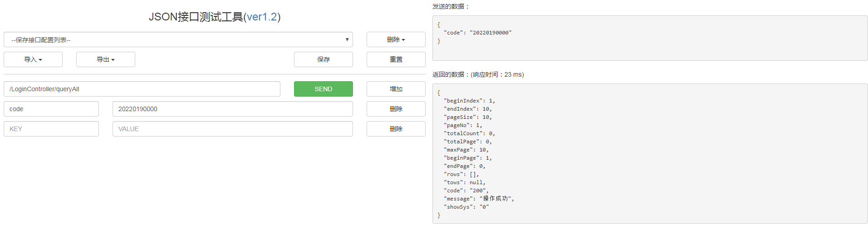Viewport: 868px width, 235px height.
Task: Open the 导入 import dropdown
Action: point(33,59)
